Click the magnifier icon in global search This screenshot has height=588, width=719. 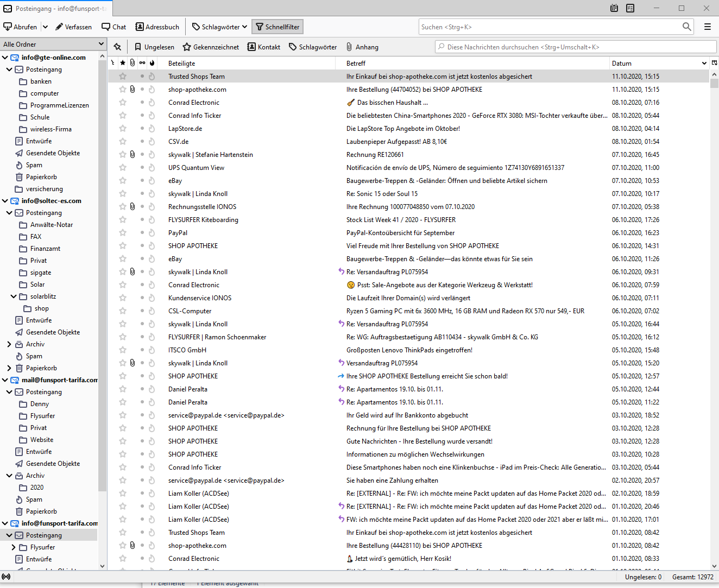click(686, 27)
